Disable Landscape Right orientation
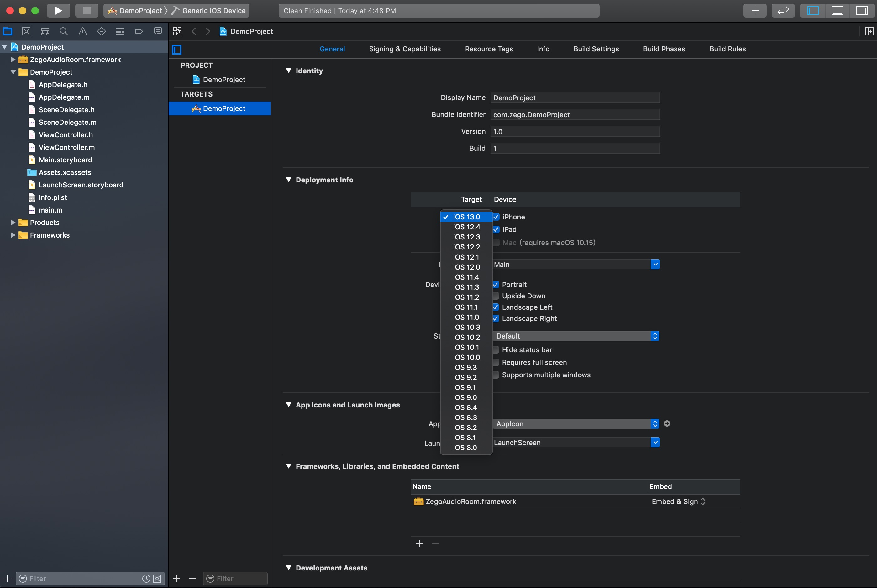This screenshot has height=588, width=877. coord(496,318)
